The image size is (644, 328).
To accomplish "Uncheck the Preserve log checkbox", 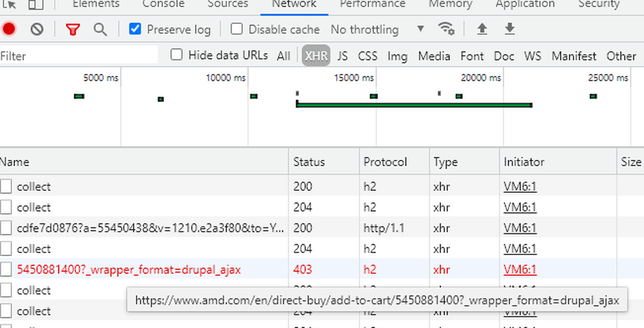I will click(x=135, y=29).
